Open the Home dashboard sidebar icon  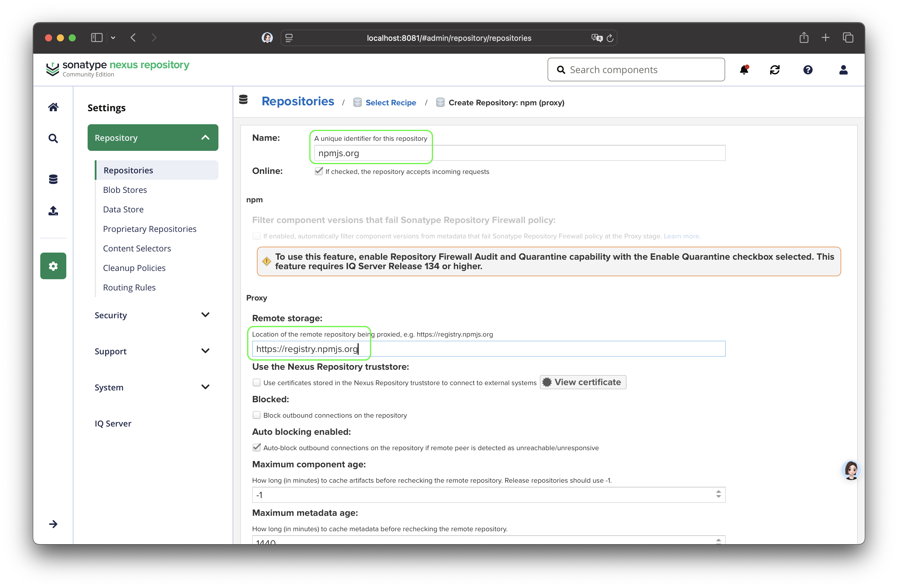click(53, 107)
